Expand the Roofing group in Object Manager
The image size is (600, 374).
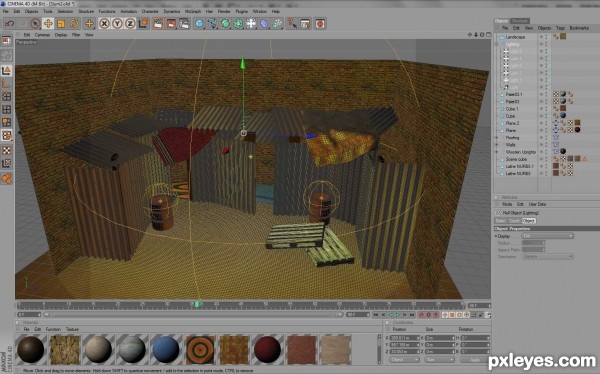[497, 138]
